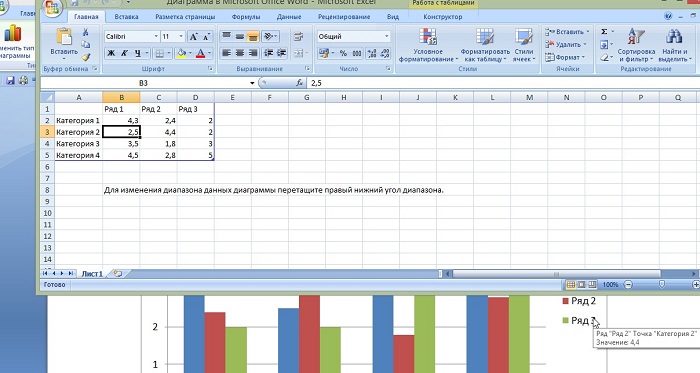Image resolution: width=700 pixels, height=373 pixels.
Task: Align text right
Action: (253, 54)
